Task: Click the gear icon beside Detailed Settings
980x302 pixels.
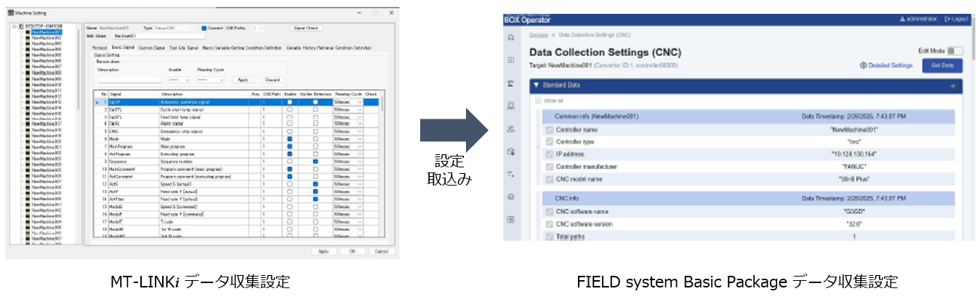Action: point(863,65)
